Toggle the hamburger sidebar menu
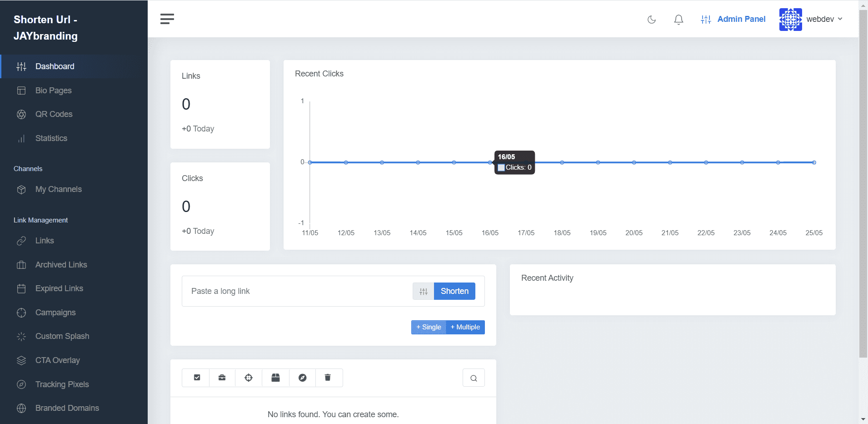Image resolution: width=868 pixels, height=424 pixels. 167,19
